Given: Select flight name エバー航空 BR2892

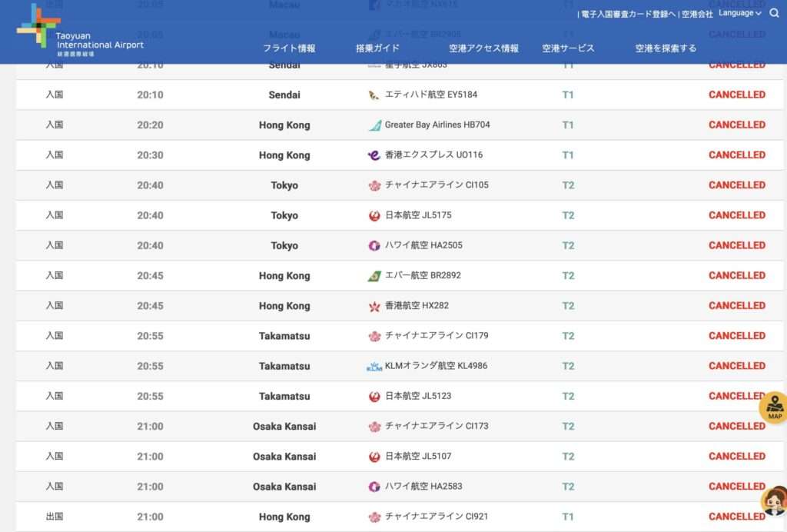Looking at the screenshot, I should [x=423, y=275].
